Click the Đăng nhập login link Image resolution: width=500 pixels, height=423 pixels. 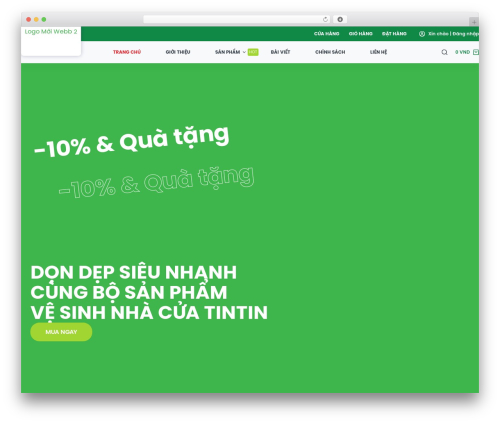click(466, 34)
